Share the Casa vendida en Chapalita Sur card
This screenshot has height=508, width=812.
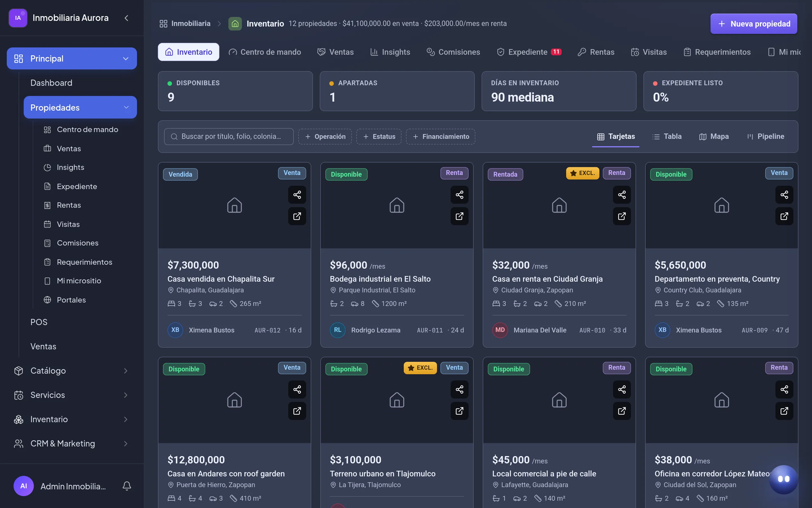coord(297,194)
